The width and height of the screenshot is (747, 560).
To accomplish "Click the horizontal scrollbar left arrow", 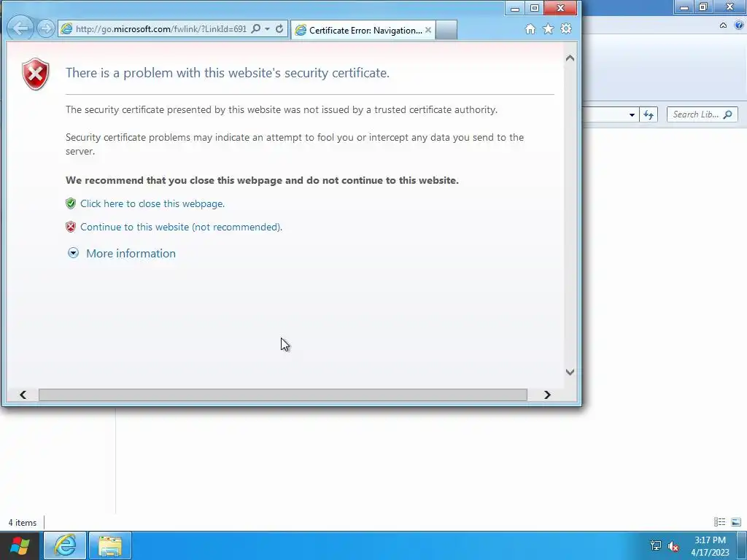I will click(23, 394).
